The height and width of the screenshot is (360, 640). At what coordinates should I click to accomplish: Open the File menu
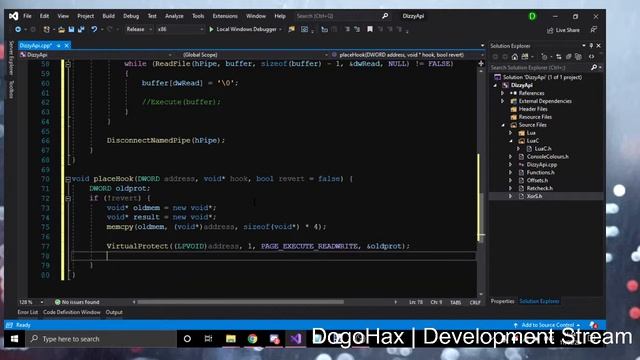[27, 16]
